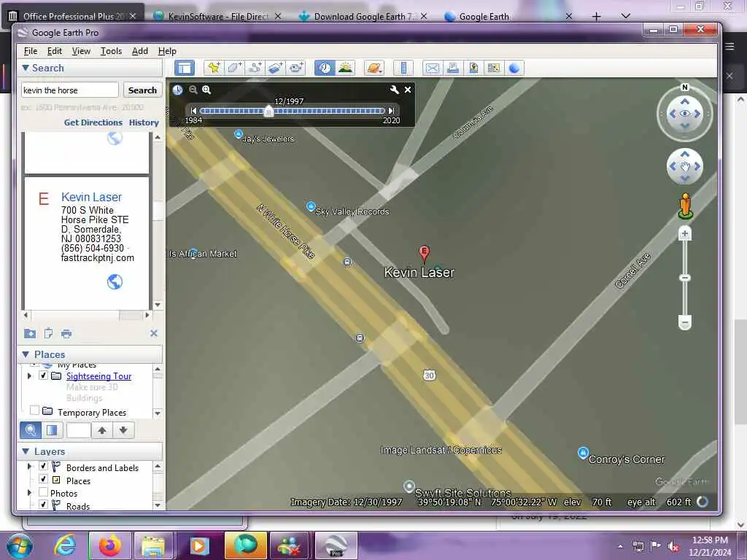The height and width of the screenshot is (560, 747).
Task: Expand the Borders and Labels layer
Action: [x=29, y=466]
